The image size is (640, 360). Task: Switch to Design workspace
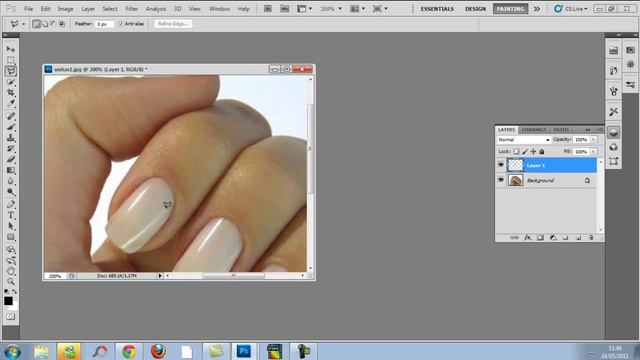[x=476, y=9]
